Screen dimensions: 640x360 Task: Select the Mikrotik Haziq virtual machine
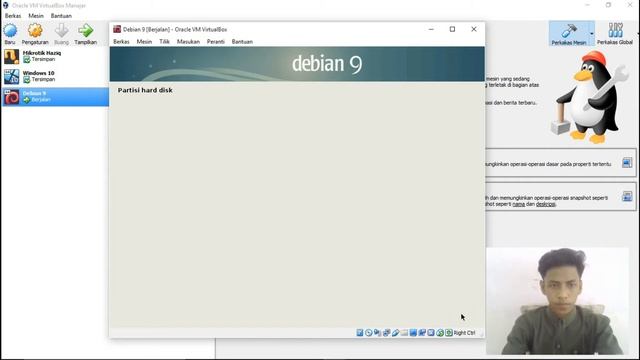[55, 56]
